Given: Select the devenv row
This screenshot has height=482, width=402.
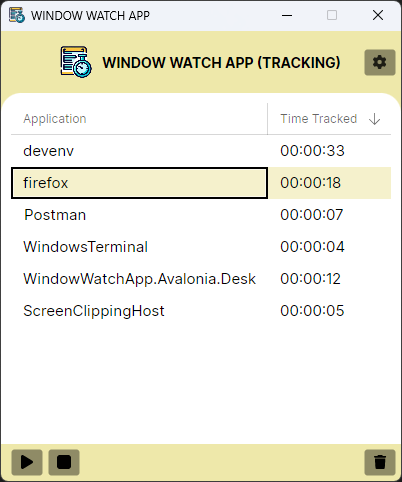Looking at the screenshot, I should 201,151.
